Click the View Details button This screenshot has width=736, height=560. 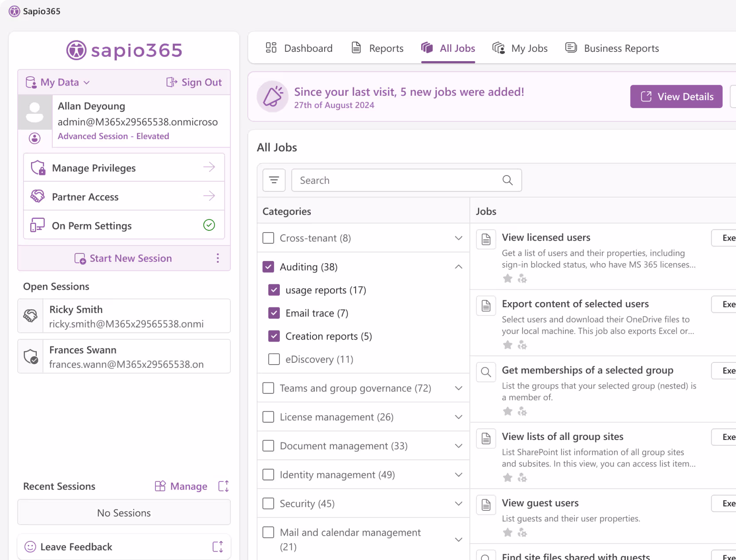pyautogui.click(x=676, y=97)
